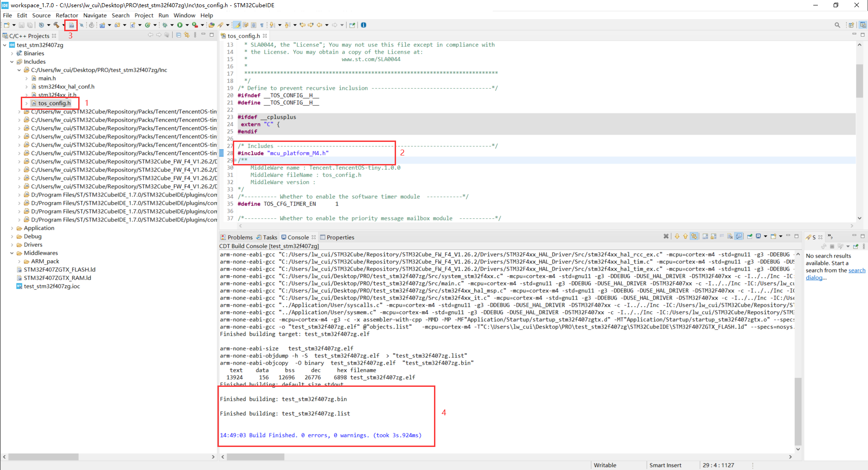Image resolution: width=868 pixels, height=470 pixels.
Task: Click the New C/C++ Project icon
Action: pyautogui.click(x=102, y=25)
